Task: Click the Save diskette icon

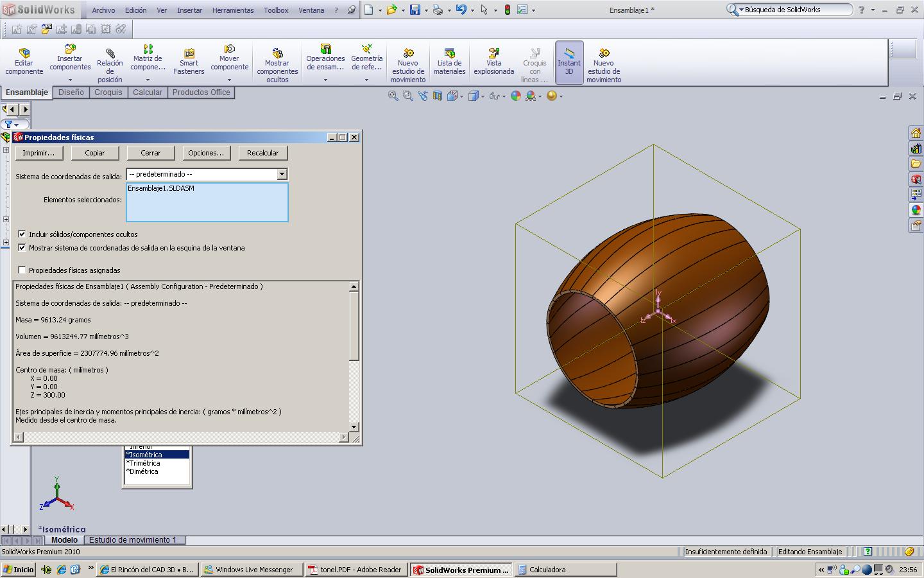Action: 415,10
